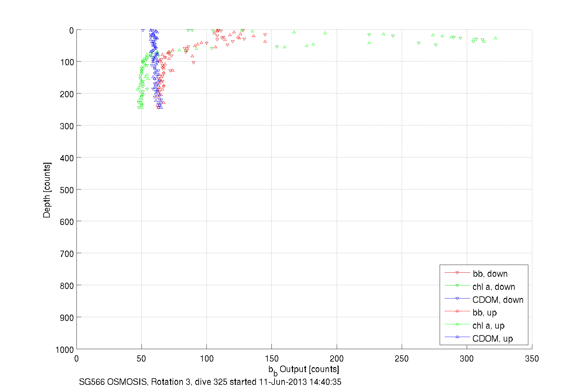Click the 500 tick label on the depth axis

click(67, 190)
